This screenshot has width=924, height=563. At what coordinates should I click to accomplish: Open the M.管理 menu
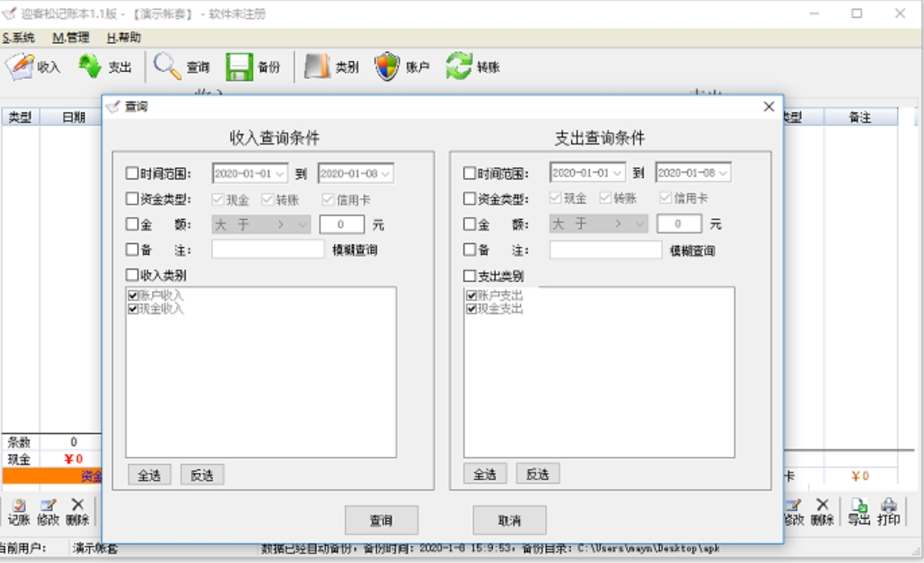tap(71, 38)
